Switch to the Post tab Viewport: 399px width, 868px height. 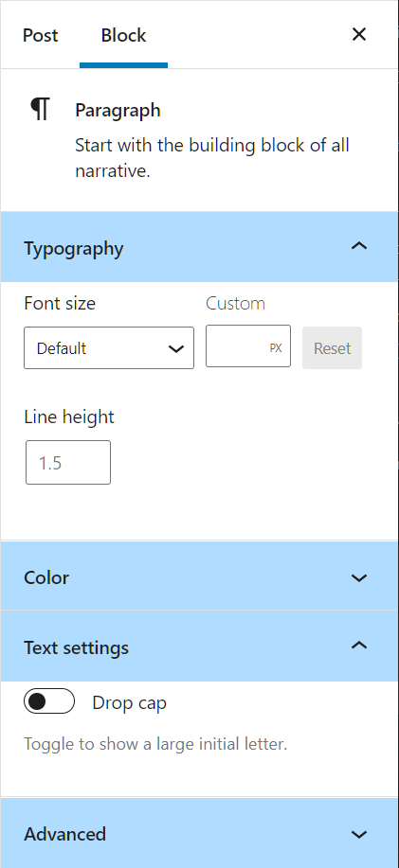coord(41,35)
